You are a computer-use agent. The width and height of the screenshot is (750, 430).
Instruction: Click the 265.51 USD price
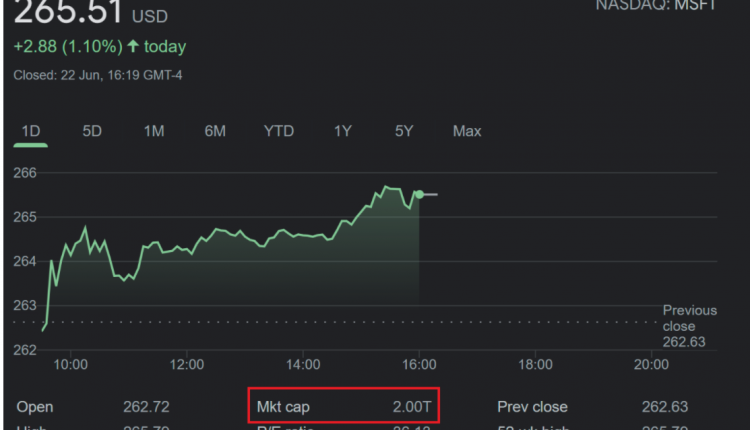(x=68, y=12)
